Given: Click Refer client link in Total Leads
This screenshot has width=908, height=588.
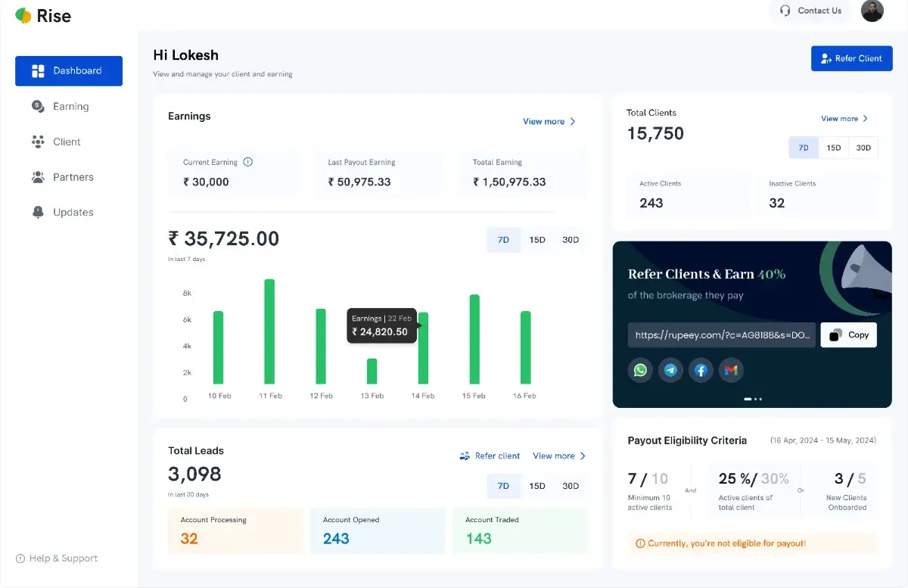Looking at the screenshot, I should tap(490, 456).
